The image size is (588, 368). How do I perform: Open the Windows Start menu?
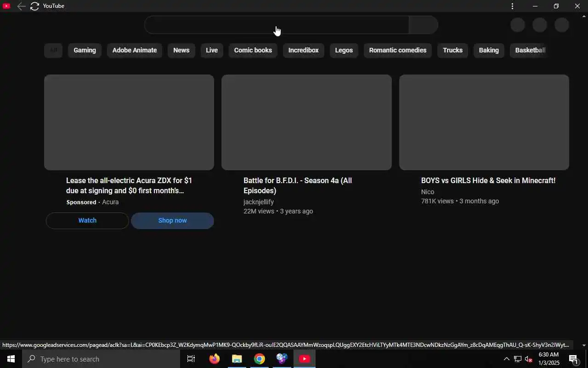pyautogui.click(x=11, y=359)
